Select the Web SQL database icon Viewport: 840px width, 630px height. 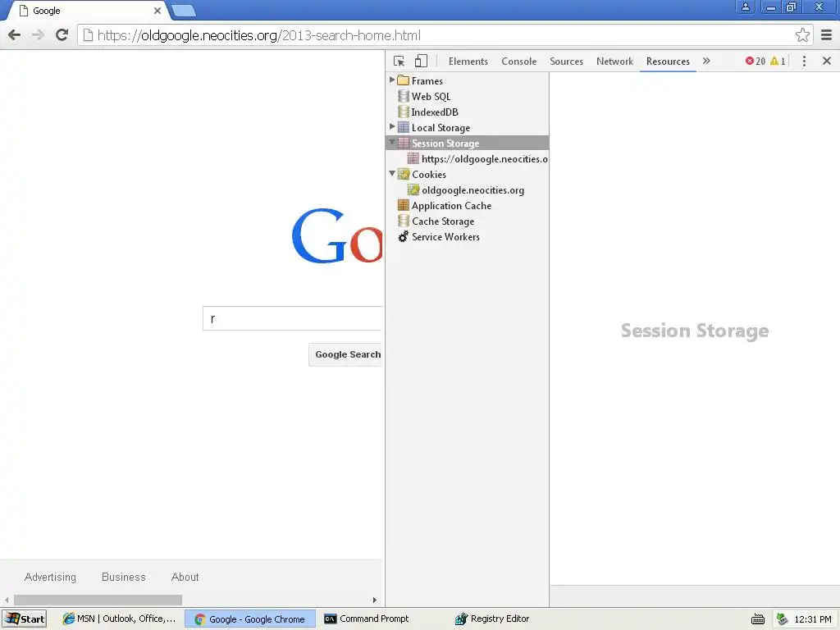(x=404, y=96)
